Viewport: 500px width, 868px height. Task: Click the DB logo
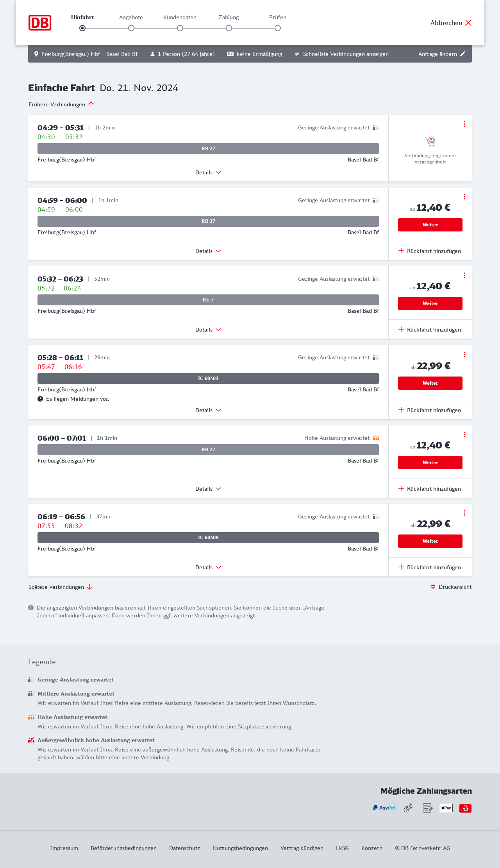tap(40, 23)
